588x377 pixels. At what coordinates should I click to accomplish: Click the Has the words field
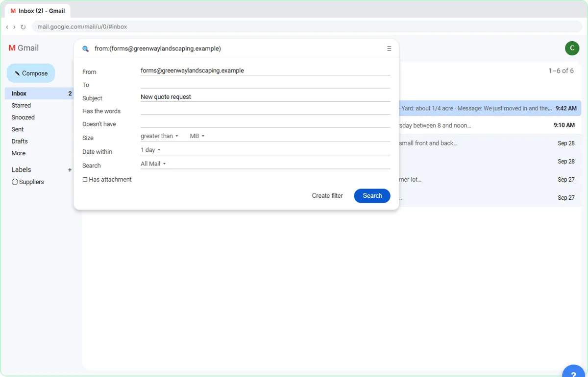(x=265, y=110)
